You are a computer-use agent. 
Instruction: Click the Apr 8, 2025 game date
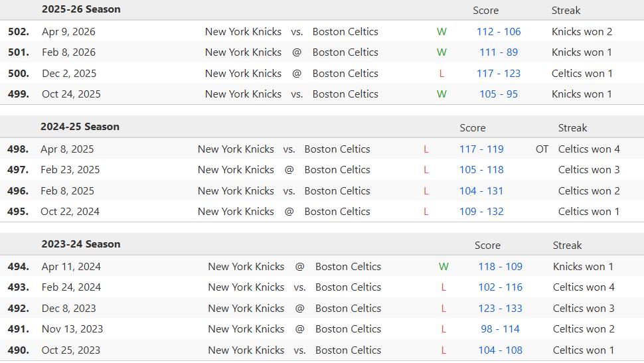coord(67,149)
